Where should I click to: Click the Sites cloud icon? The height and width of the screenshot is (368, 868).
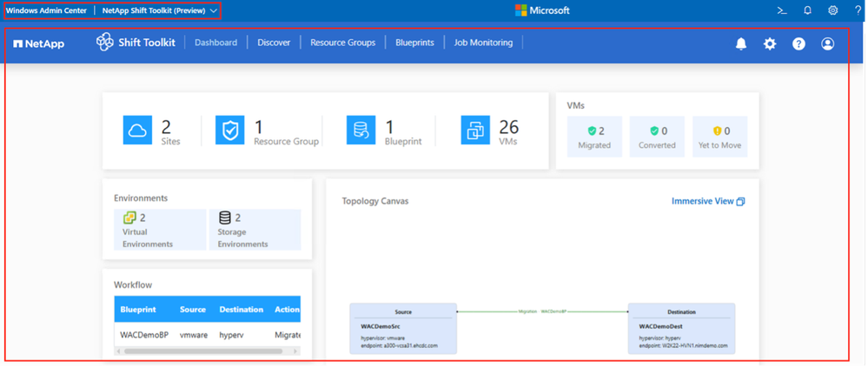138,131
